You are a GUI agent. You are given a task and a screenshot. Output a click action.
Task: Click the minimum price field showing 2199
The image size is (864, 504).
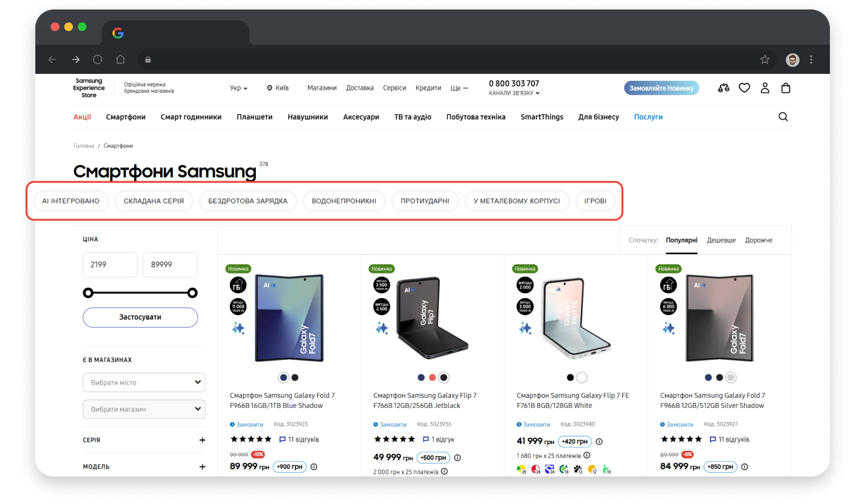coord(110,265)
